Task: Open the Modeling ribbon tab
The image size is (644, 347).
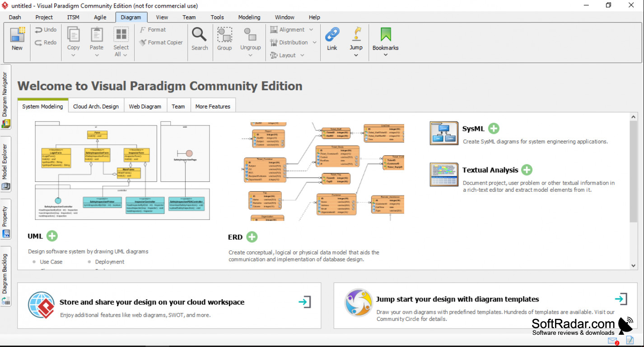Action: [249, 17]
